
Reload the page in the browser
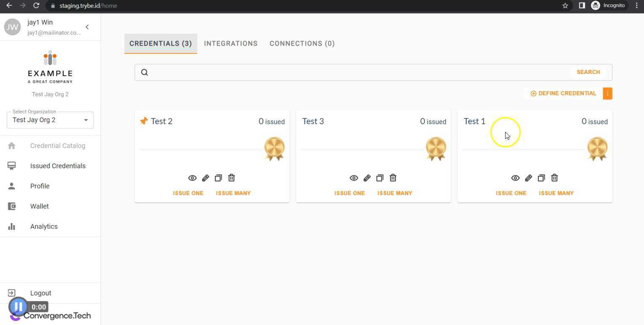click(36, 5)
